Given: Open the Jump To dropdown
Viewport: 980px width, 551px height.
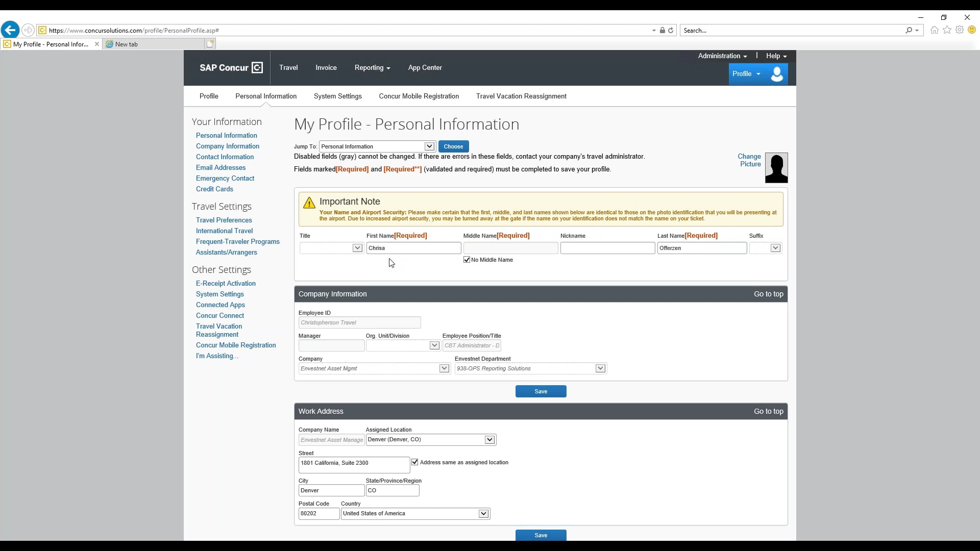Looking at the screenshot, I should pyautogui.click(x=429, y=146).
